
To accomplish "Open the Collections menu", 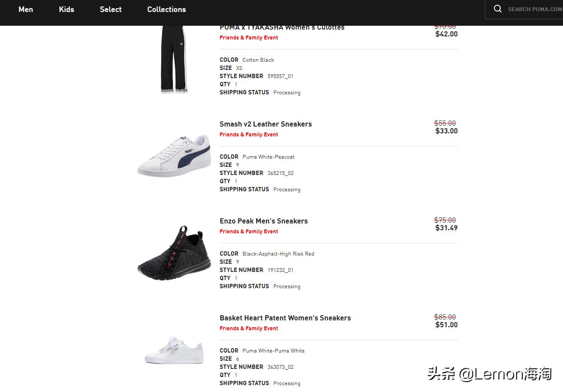I will [166, 9].
